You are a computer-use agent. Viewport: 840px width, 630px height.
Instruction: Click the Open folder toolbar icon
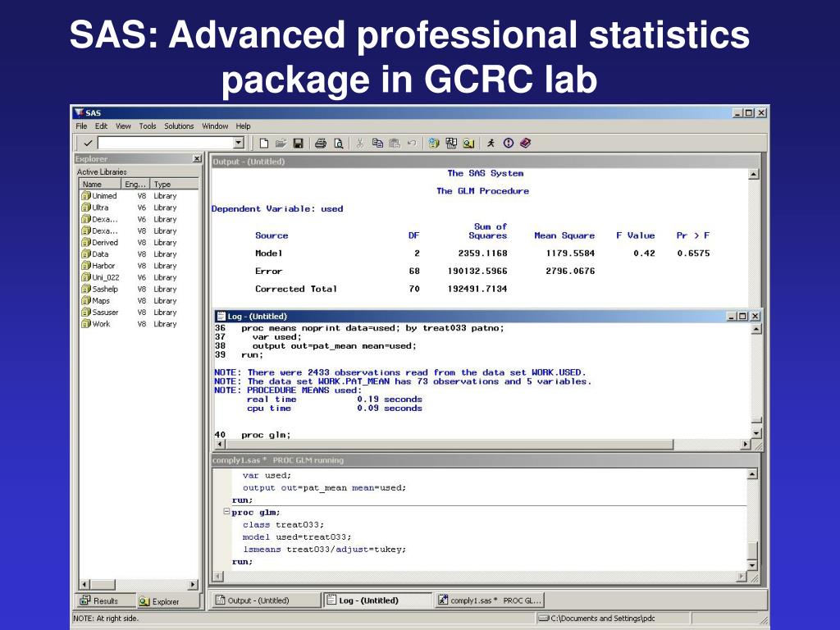(281, 143)
